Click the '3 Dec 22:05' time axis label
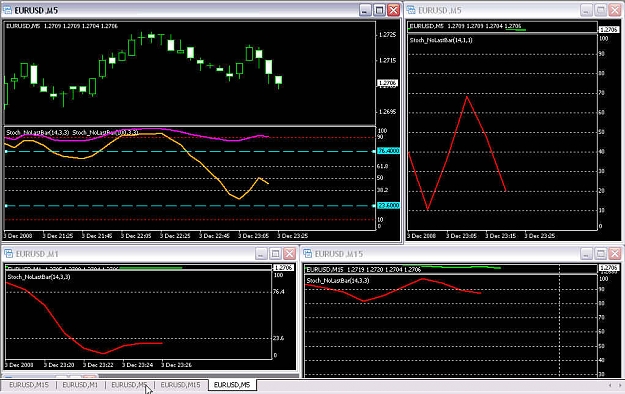625x394 pixels. click(x=136, y=236)
